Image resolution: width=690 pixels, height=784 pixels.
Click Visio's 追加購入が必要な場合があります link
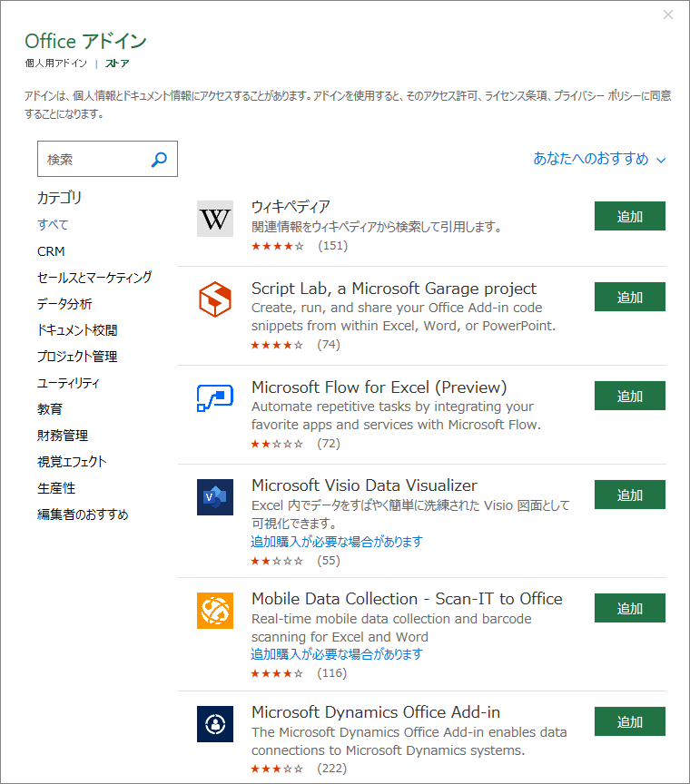[337, 542]
